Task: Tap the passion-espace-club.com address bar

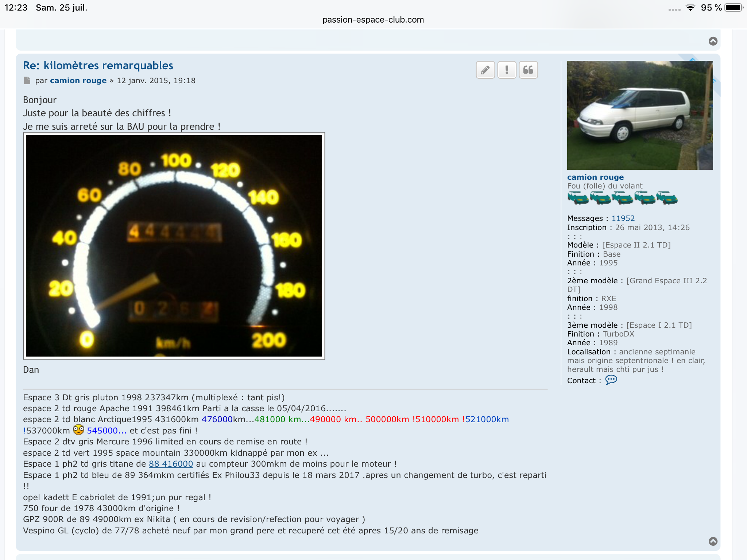Action: tap(373, 20)
